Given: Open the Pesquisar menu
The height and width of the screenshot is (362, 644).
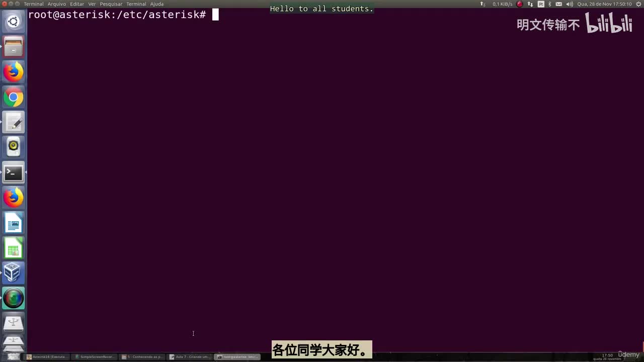Looking at the screenshot, I should pyautogui.click(x=111, y=4).
